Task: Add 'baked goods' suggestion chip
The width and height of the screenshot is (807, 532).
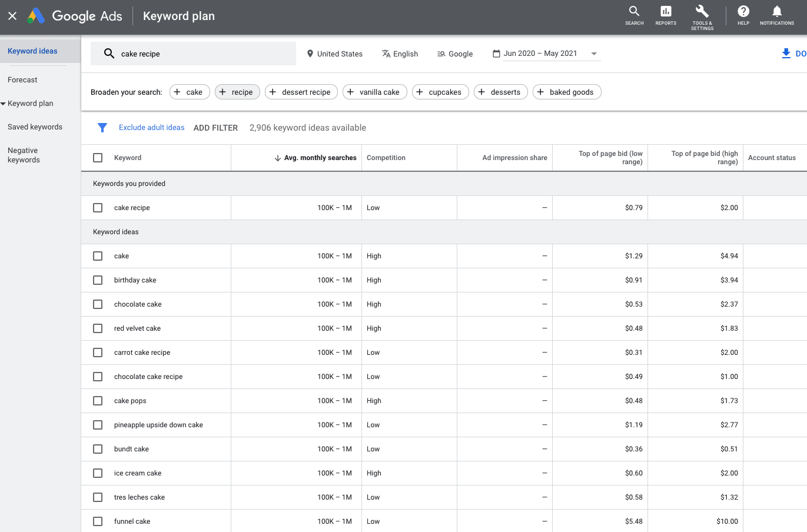Action: tap(567, 92)
